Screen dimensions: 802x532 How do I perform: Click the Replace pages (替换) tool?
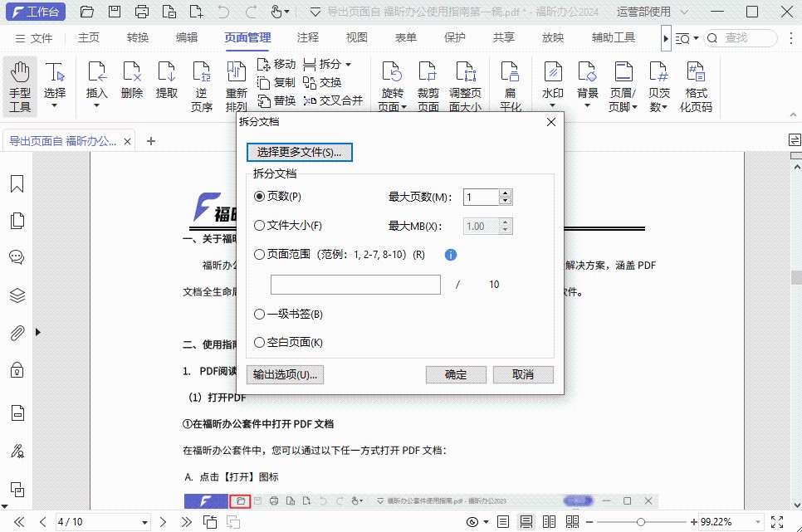point(276,100)
